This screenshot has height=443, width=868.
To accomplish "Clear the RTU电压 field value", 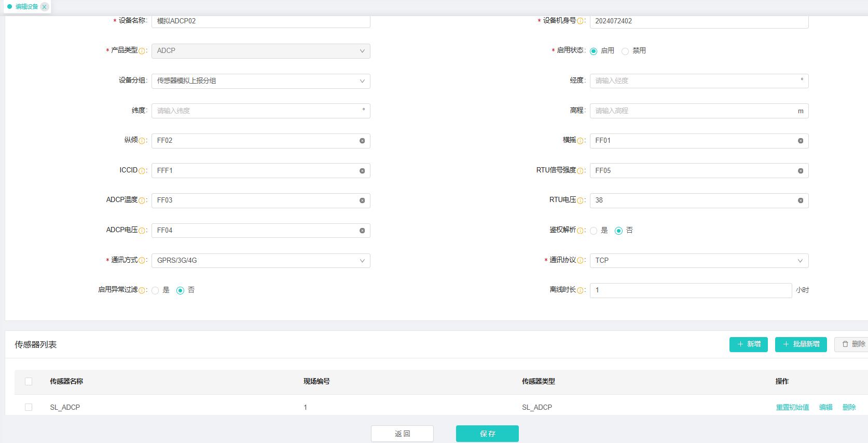I will pyautogui.click(x=801, y=200).
